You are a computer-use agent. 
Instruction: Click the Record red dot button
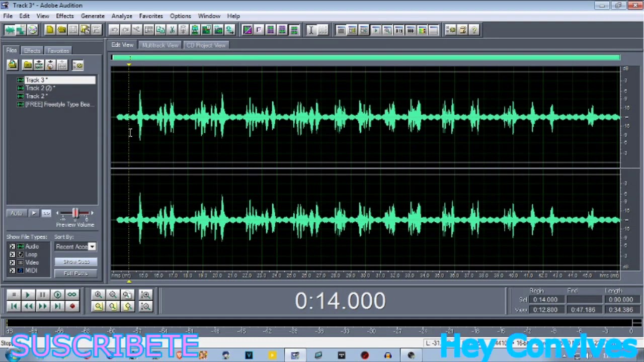tap(72, 306)
